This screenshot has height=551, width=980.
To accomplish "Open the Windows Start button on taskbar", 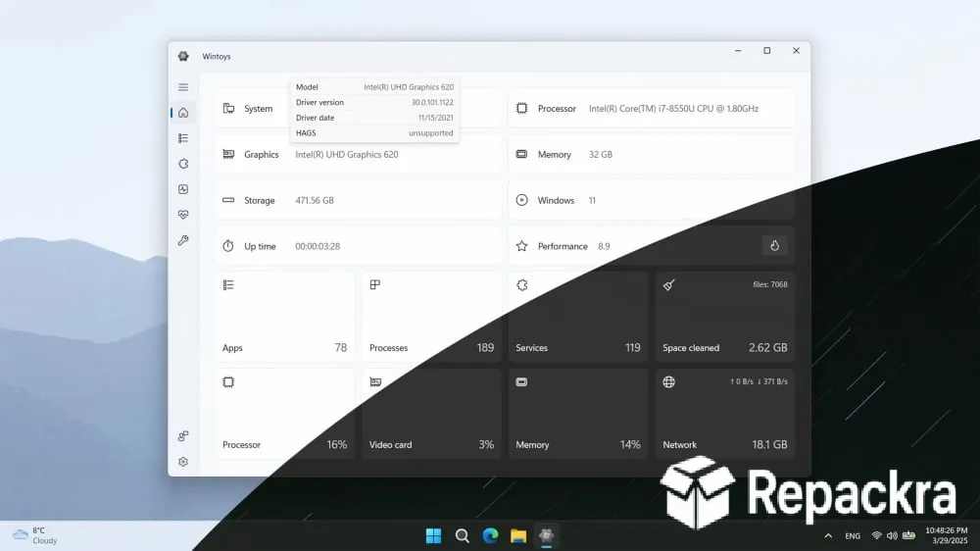I will click(x=433, y=536).
